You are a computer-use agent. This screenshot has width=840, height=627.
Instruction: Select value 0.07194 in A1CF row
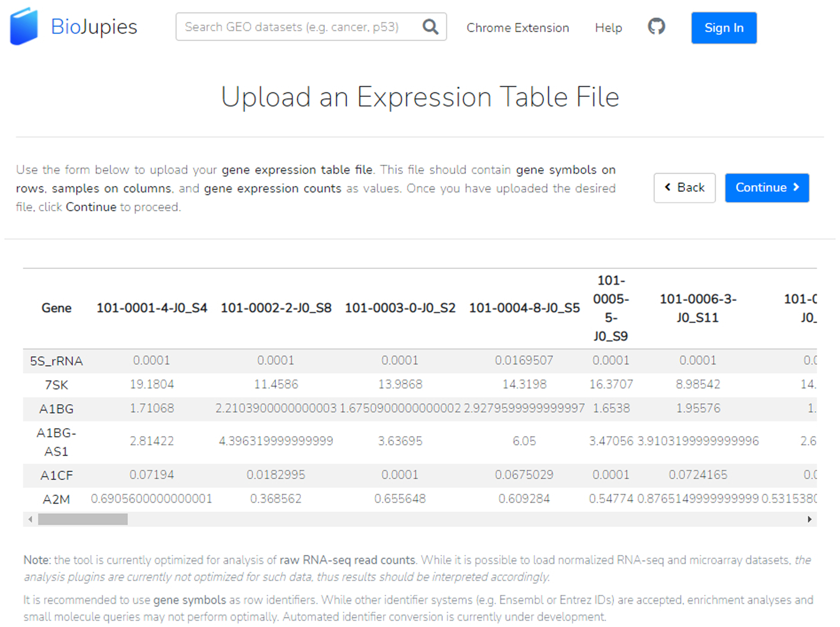(152, 475)
